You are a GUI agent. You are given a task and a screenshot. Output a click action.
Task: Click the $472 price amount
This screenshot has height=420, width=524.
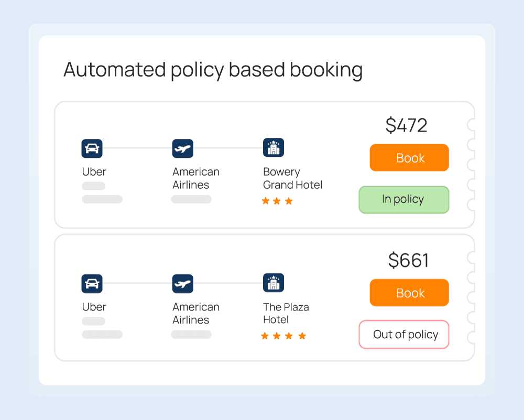[x=406, y=125]
